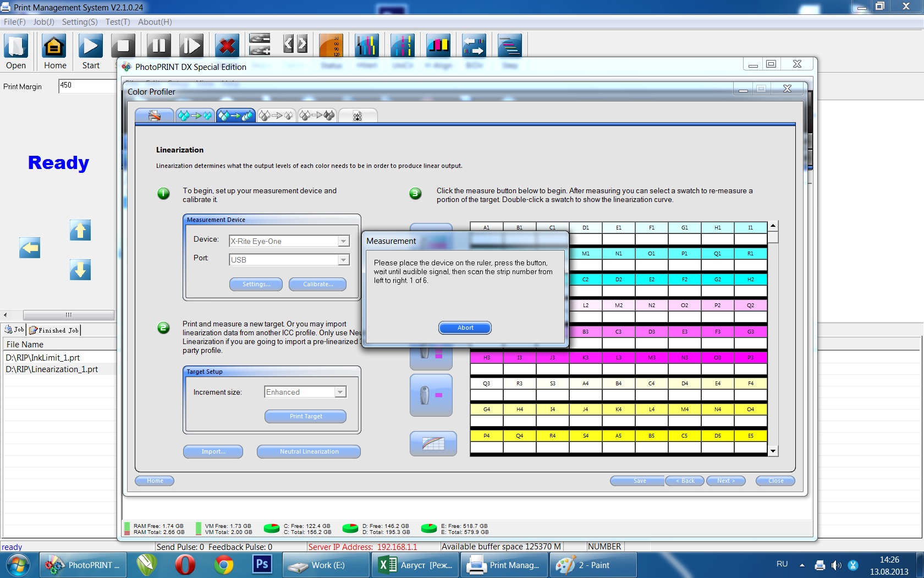
Task: Click the stepped color lines icon
Action: tap(510, 46)
